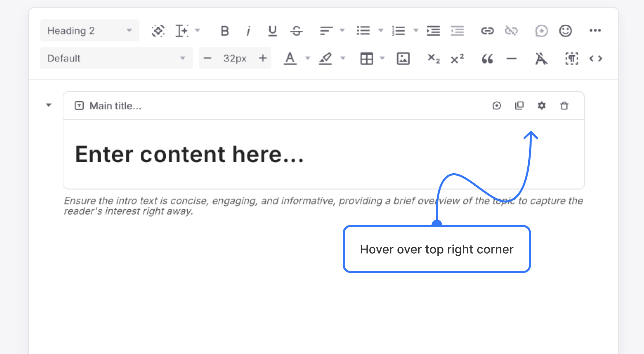Apply underline to text

tap(272, 31)
